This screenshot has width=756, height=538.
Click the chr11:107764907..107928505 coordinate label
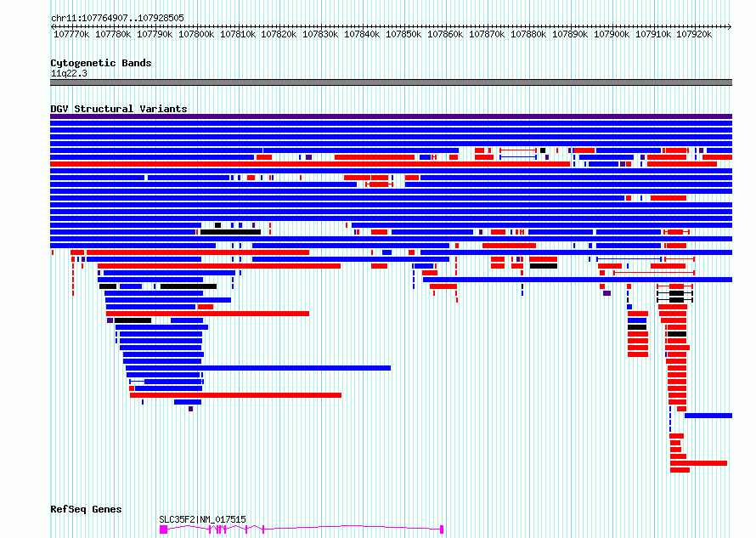pyautogui.click(x=117, y=18)
